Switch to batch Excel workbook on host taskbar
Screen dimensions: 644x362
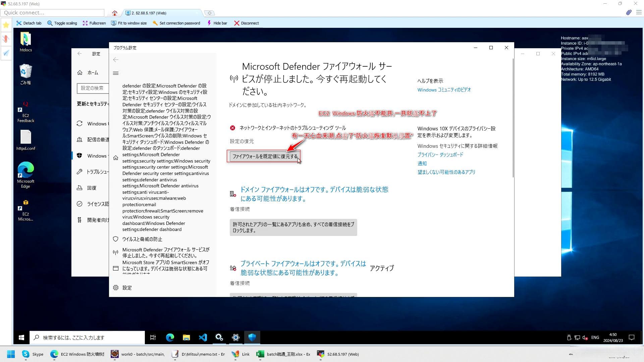pos(283,354)
